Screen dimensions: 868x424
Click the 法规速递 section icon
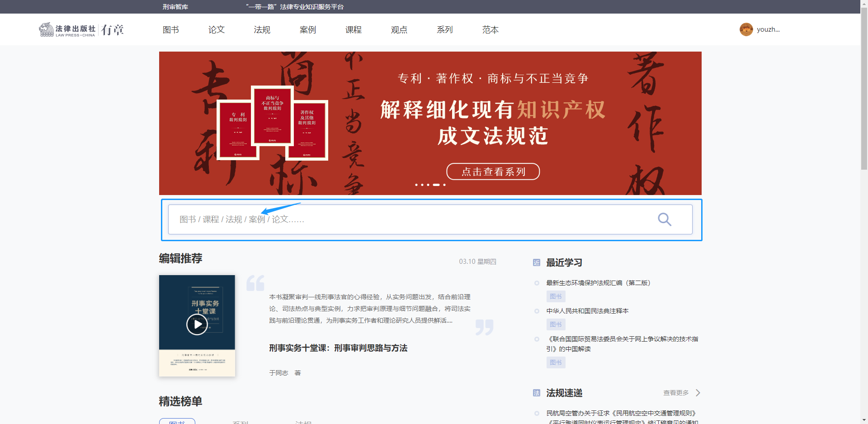pyautogui.click(x=537, y=393)
